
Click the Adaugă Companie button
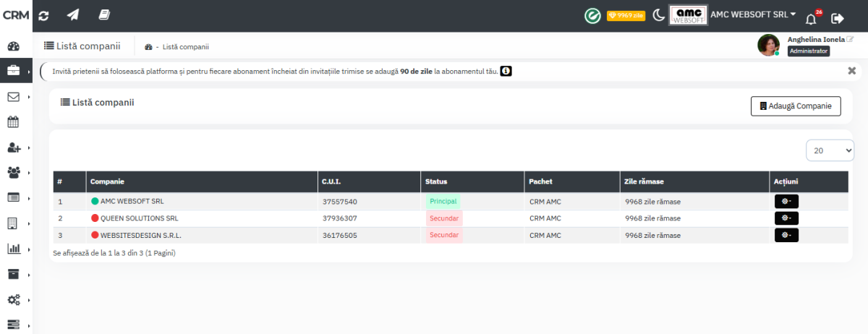click(x=796, y=106)
